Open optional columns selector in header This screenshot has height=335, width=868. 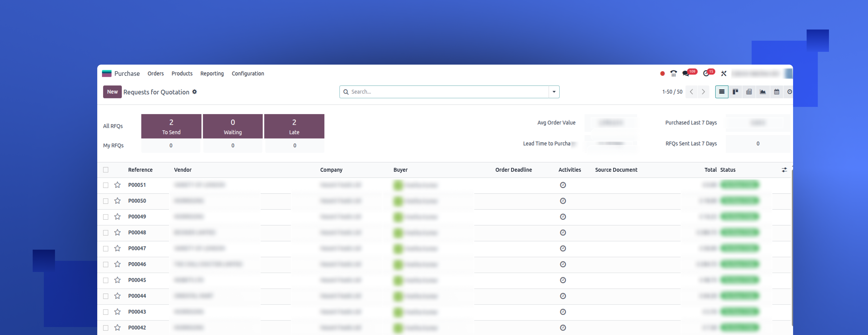click(784, 170)
